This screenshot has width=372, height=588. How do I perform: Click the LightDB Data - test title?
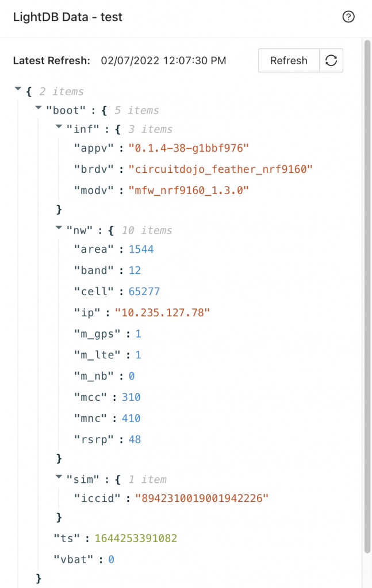68,17
